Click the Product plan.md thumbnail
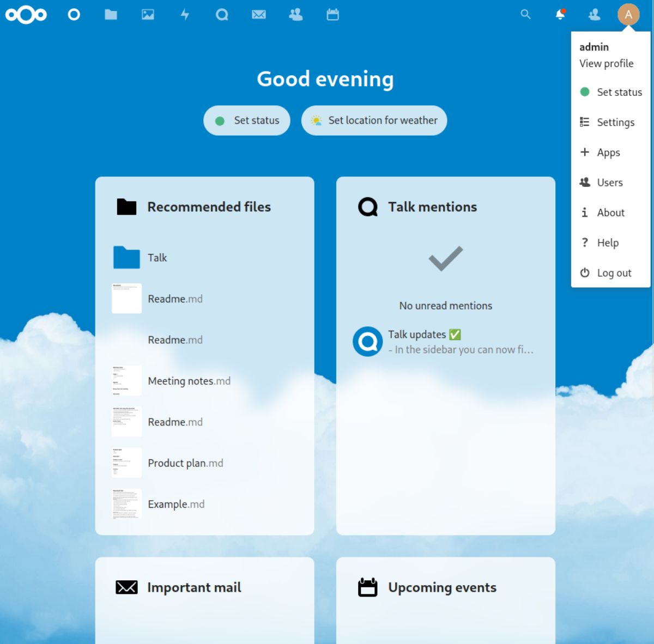Screen dimensions: 654x644 pos(126,463)
